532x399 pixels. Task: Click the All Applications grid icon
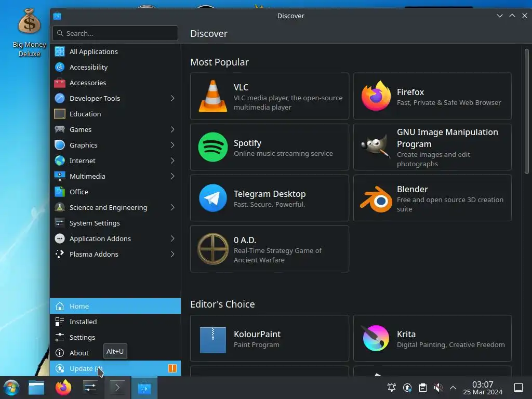click(60, 51)
